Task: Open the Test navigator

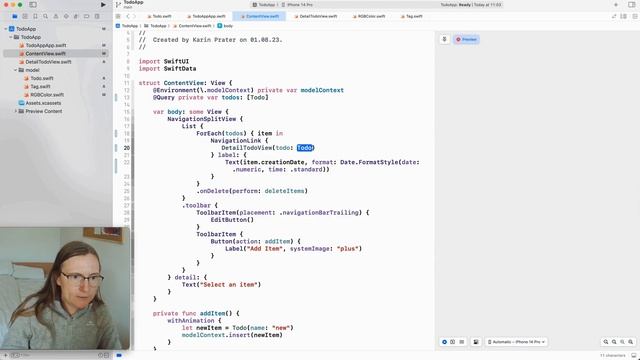Action: click(66, 16)
